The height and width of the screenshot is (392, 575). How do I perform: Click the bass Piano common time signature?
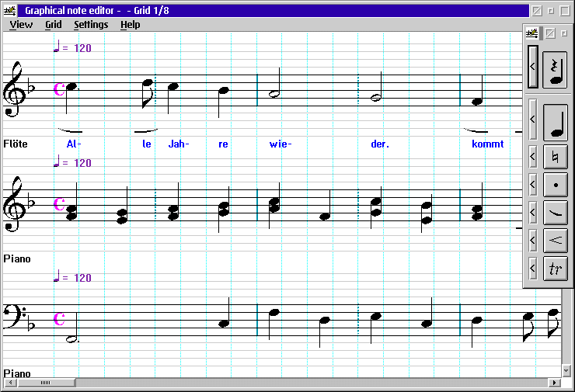click(x=59, y=319)
